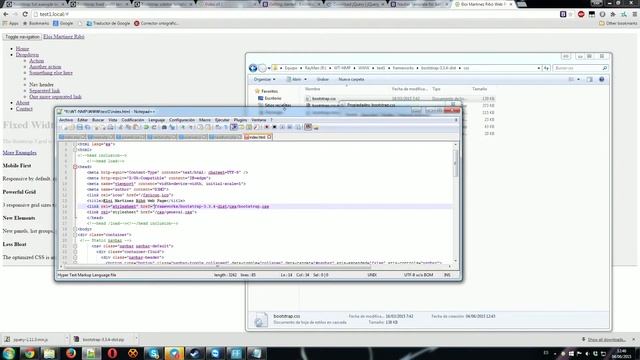Open the Windows Start button

point(9,353)
